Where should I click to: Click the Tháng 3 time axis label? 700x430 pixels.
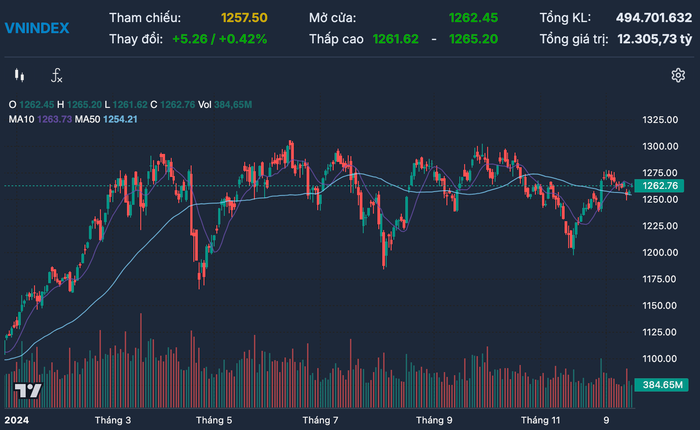[113, 420]
